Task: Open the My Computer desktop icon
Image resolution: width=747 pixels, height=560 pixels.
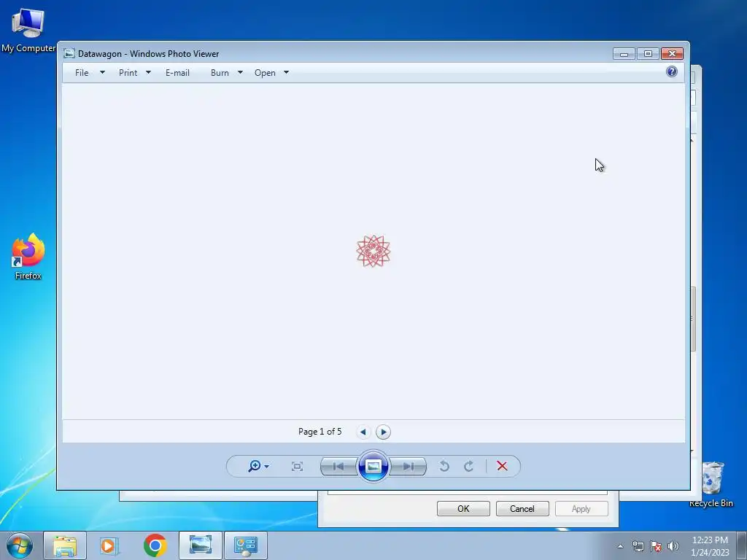Action: point(28,31)
